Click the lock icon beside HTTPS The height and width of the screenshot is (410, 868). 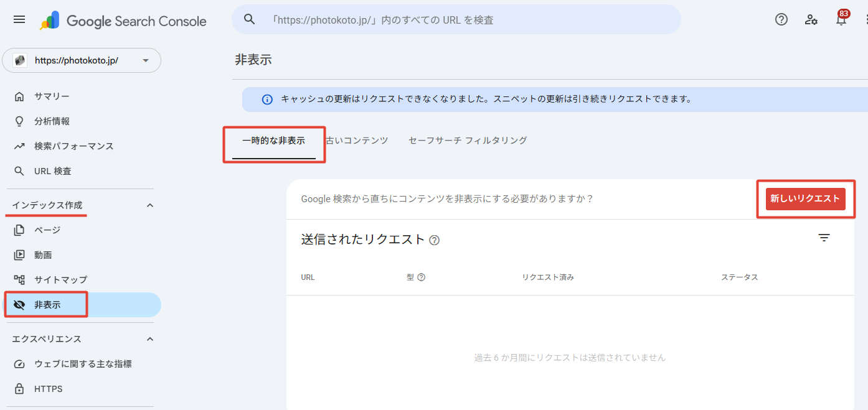click(x=19, y=389)
